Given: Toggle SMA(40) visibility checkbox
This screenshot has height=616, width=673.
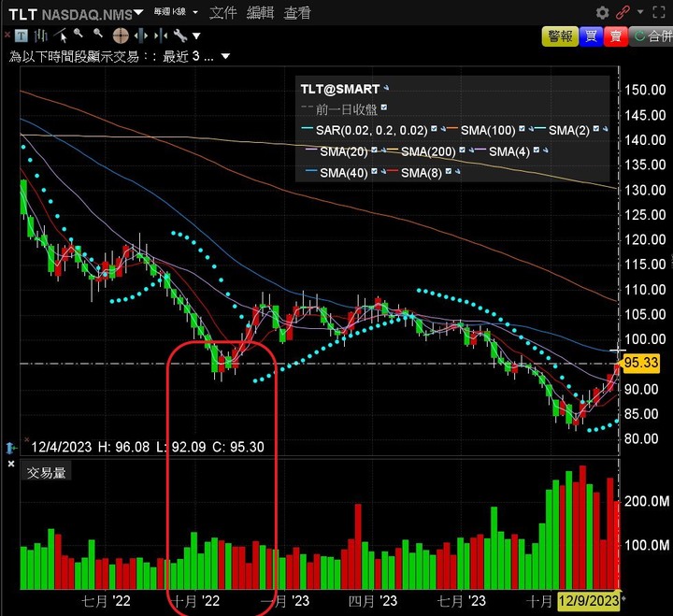Looking at the screenshot, I should click(374, 171).
